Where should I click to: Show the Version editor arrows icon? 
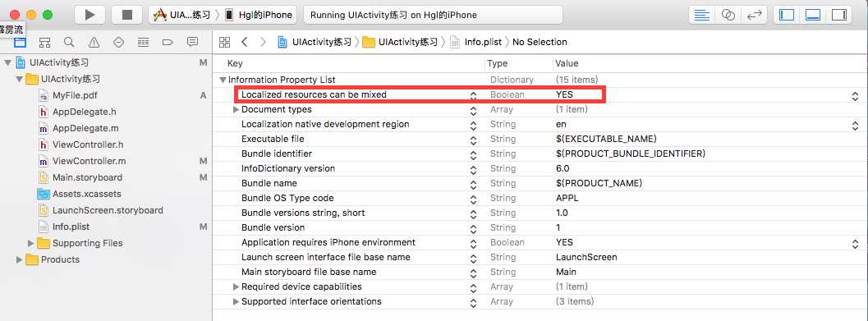click(754, 15)
